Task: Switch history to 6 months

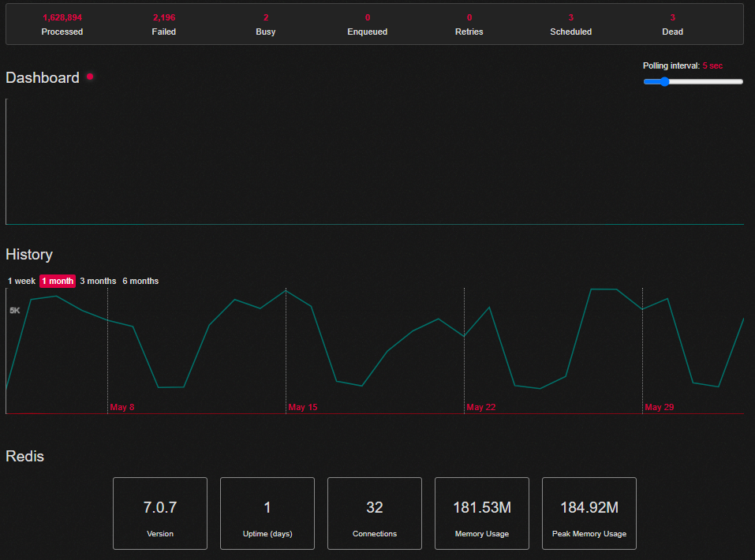Action: click(x=140, y=282)
